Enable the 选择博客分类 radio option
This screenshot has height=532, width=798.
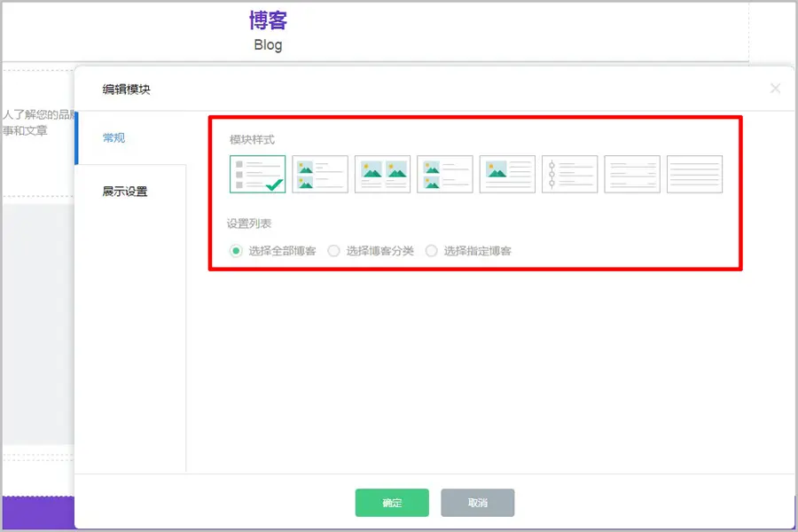pyautogui.click(x=334, y=251)
